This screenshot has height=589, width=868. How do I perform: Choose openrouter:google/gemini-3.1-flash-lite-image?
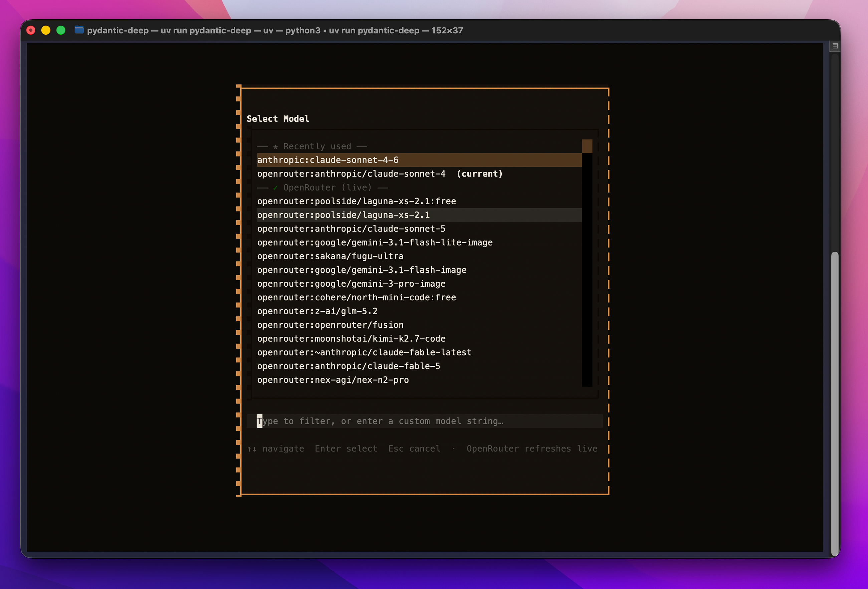[x=419, y=242]
